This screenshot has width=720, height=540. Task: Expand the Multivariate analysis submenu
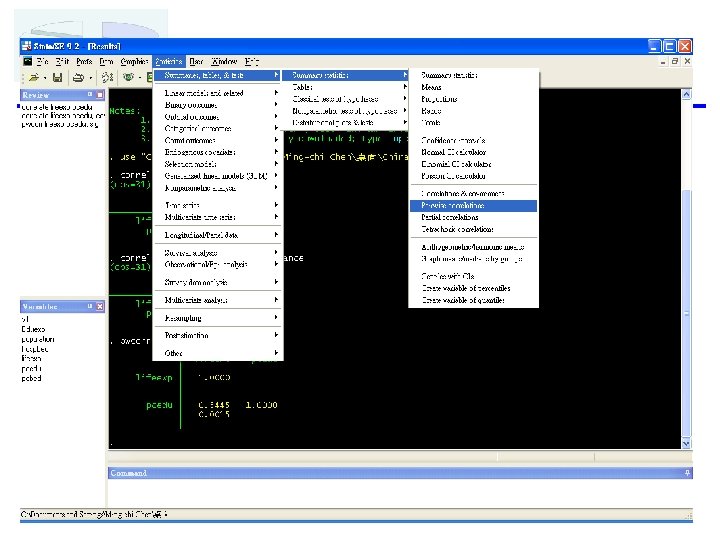point(218,300)
